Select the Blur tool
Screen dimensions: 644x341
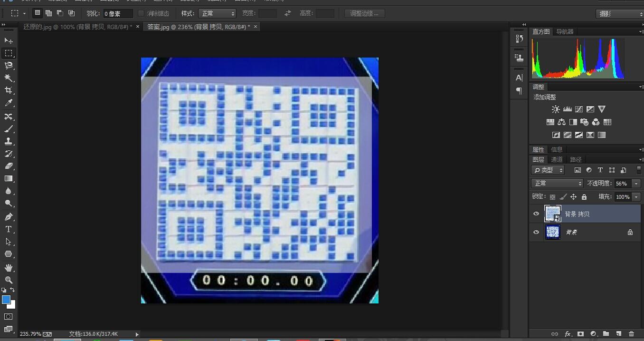(x=9, y=191)
